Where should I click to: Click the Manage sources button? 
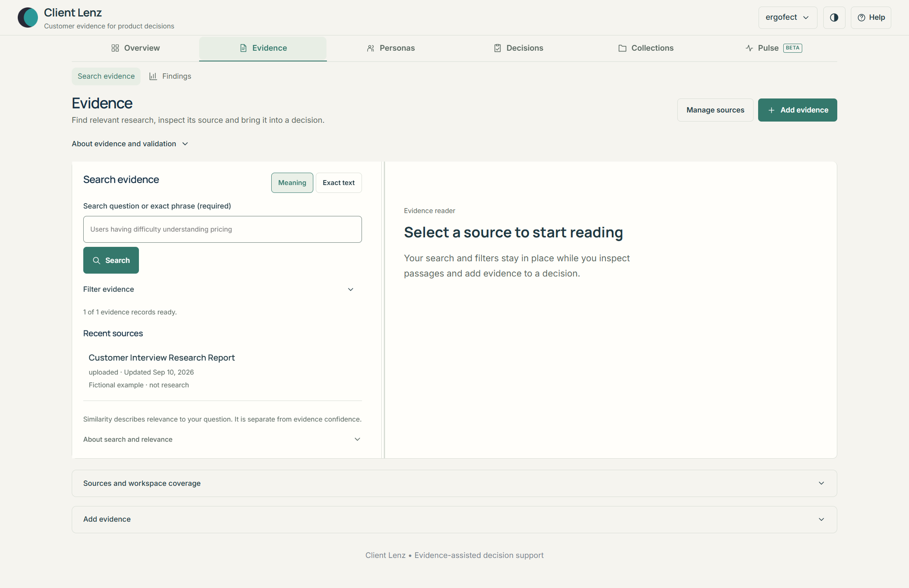[715, 110]
